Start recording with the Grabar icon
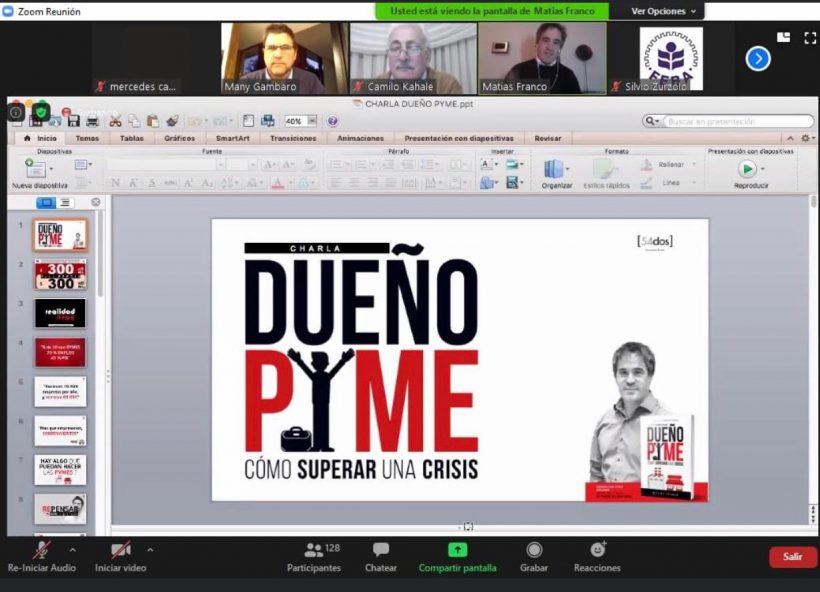Screen dimensions: 820x592 (534, 550)
